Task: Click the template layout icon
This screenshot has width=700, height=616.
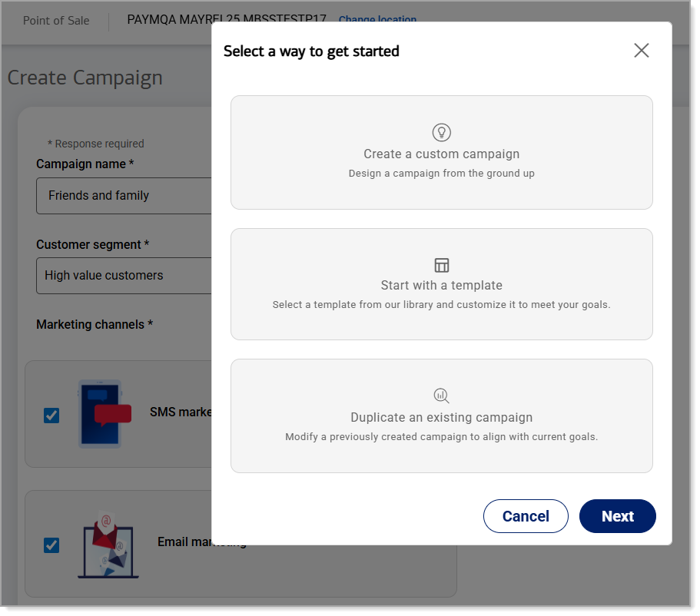Action: click(x=441, y=266)
